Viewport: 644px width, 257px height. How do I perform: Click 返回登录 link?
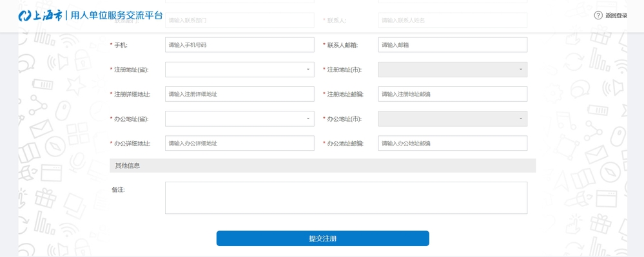tap(616, 15)
